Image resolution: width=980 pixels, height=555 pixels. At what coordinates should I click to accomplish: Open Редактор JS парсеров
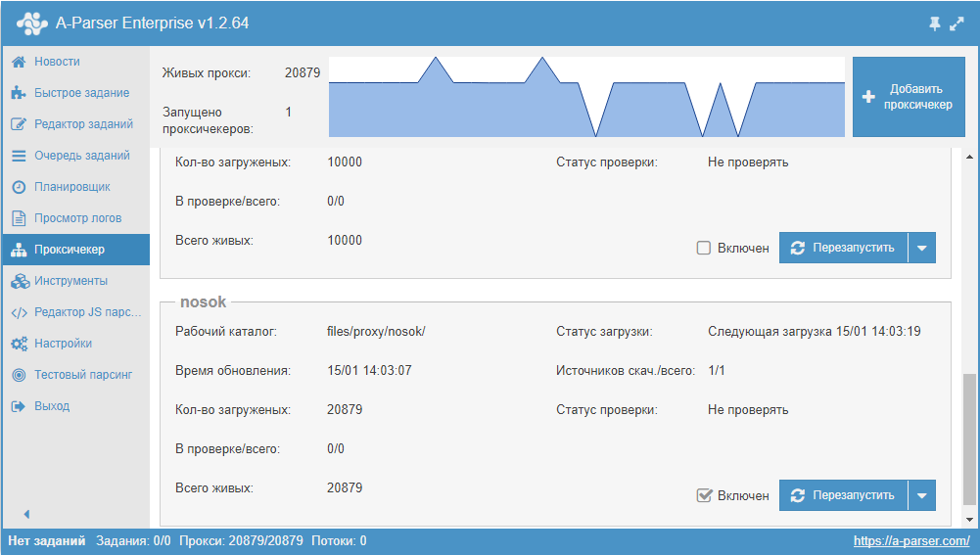pyautogui.click(x=75, y=312)
